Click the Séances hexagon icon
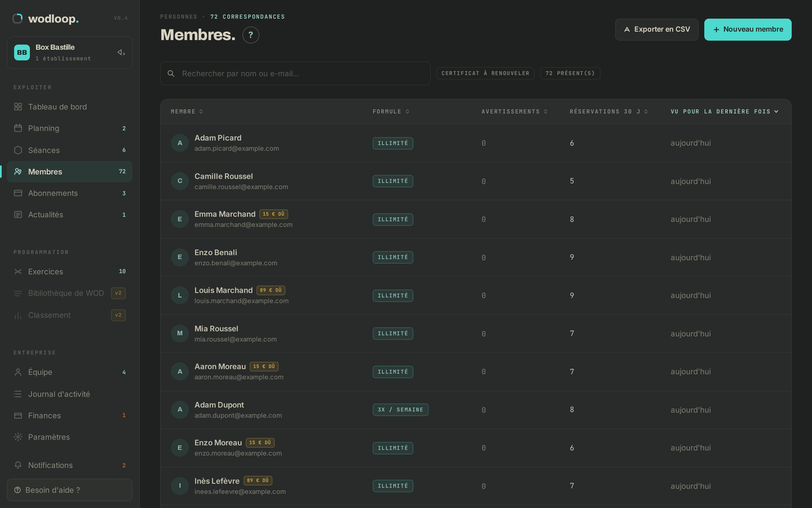812x508 pixels. [18, 150]
